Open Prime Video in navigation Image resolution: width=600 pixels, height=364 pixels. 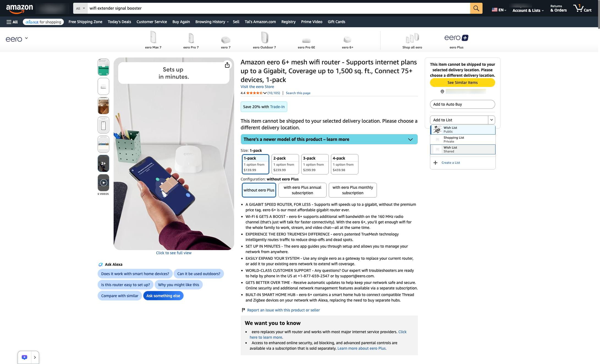pyautogui.click(x=312, y=22)
